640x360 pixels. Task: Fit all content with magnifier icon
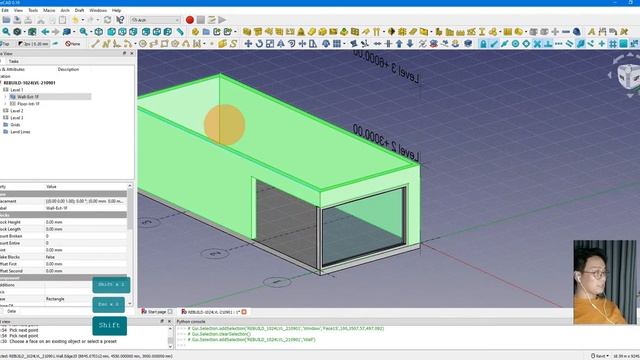pyautogui.click(x=6, y=31)
